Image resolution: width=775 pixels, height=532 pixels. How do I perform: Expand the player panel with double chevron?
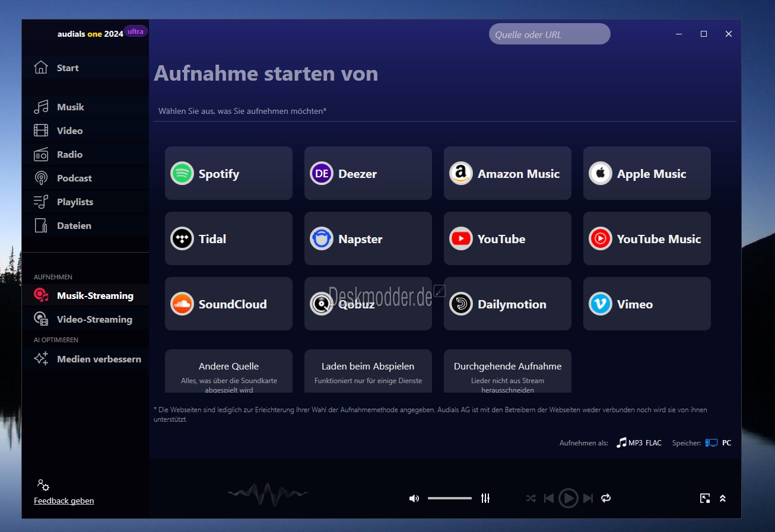[723, 498]
